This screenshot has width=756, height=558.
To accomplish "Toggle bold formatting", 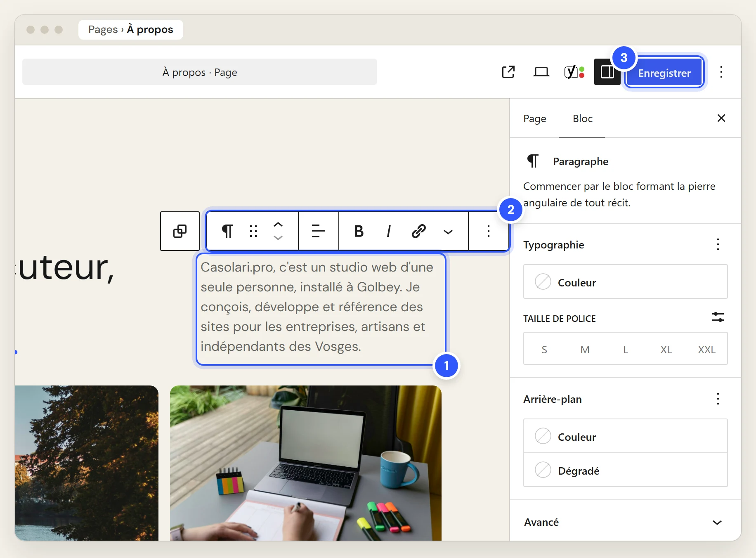I will click(359, 231).
